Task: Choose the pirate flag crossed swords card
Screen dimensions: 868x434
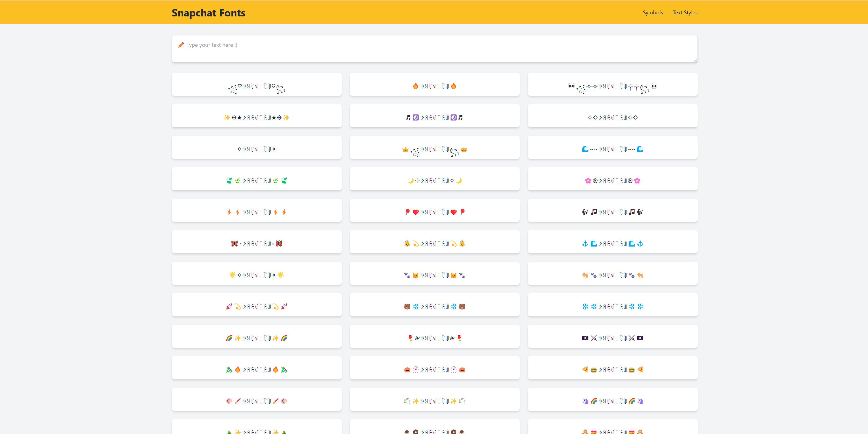Action: coord(613,336)
